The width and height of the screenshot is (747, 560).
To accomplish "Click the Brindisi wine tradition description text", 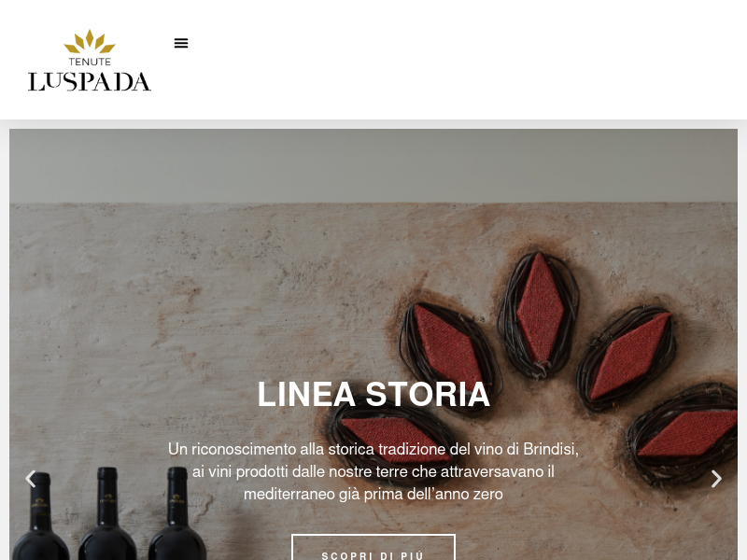I will point(373,471).
